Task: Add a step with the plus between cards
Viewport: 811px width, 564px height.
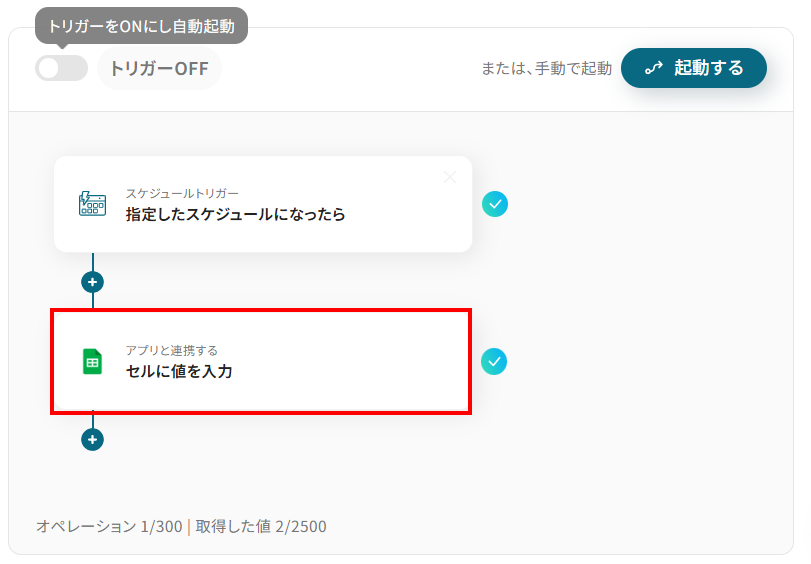Action: click(x=93, y=282)
